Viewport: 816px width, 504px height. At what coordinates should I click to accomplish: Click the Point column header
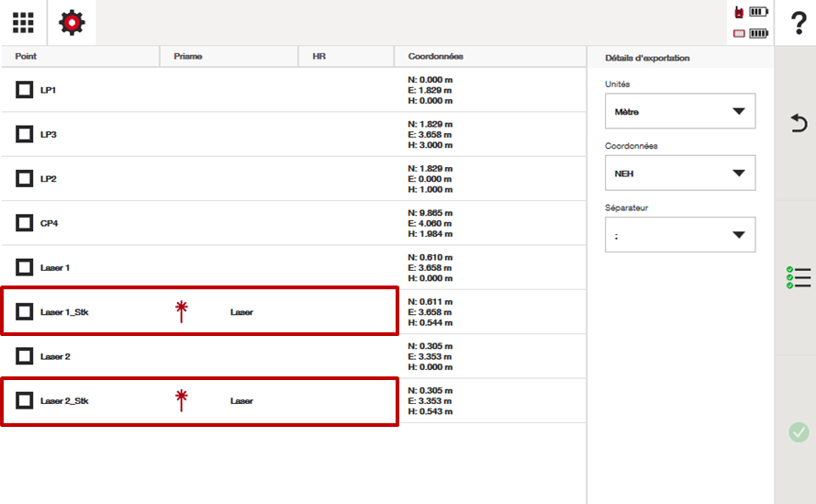[26, 56]
